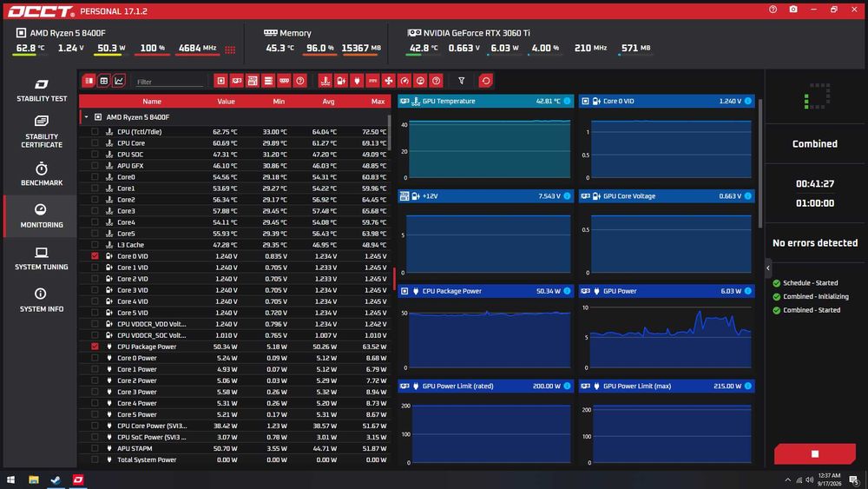Open Steam from the taskbar
The width and height of the screenshot is (868, 489).
pos(56,479)
